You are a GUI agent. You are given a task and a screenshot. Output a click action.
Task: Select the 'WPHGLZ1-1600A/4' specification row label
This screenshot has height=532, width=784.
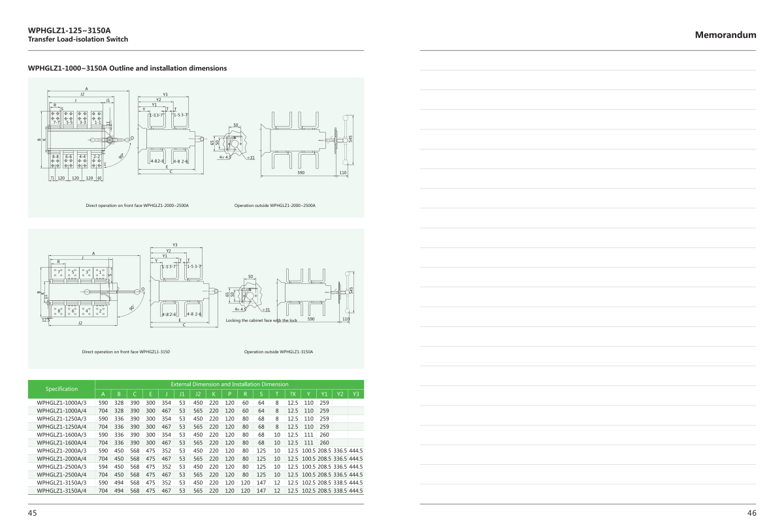[61, 443]
